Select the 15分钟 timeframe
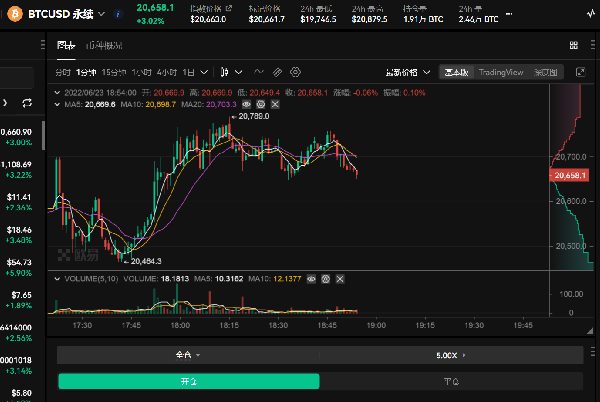 [114, 72]
